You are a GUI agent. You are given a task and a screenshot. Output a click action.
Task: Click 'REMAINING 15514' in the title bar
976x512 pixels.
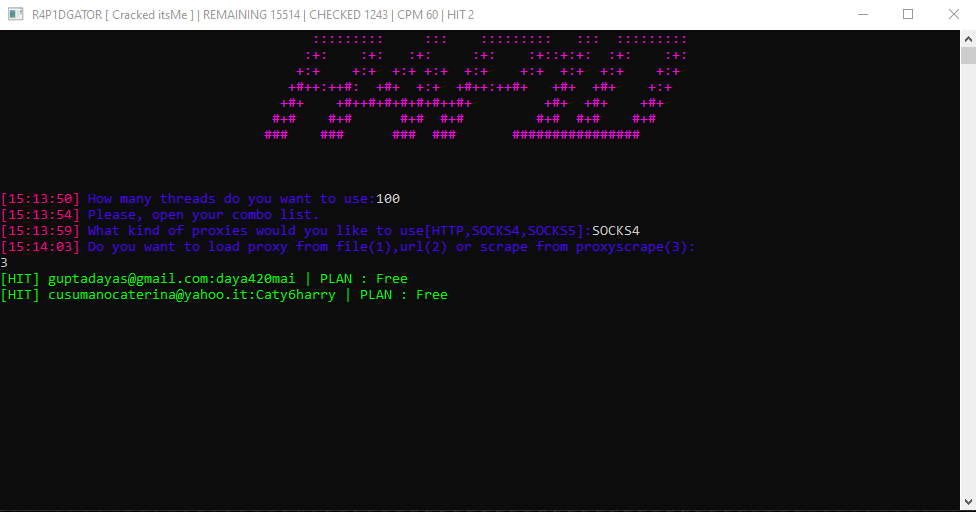coord(251,14)
